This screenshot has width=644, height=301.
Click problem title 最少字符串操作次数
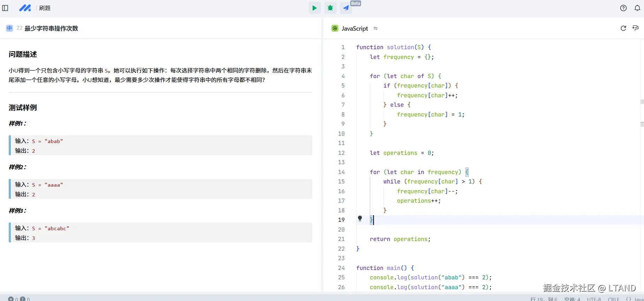(x=51, y=28)
